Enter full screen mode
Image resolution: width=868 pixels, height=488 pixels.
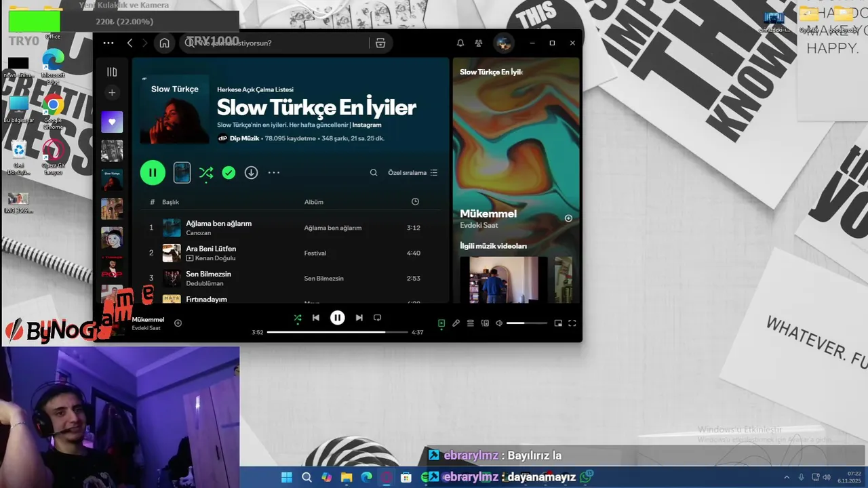coord(572,323)
